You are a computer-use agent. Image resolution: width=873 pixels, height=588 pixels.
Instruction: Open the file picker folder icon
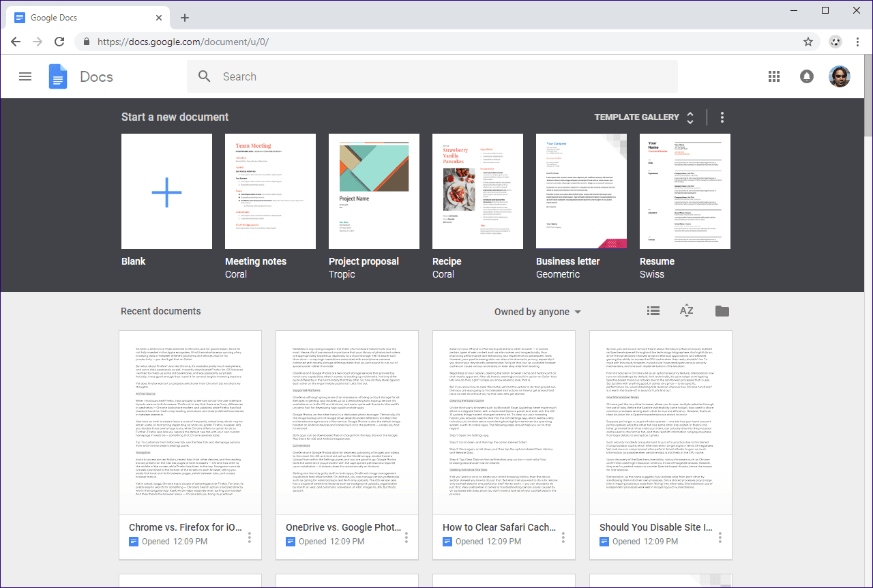point(722,311)
